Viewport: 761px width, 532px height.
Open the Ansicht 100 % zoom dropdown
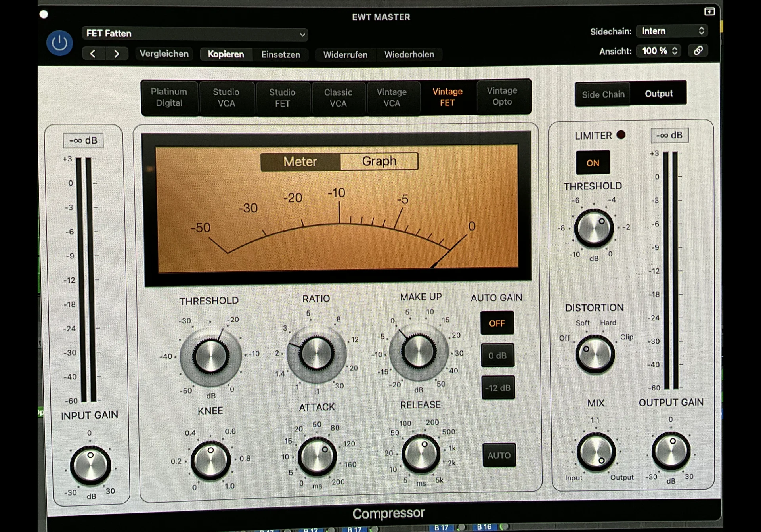pyautogui.click(x=660, y=51)
